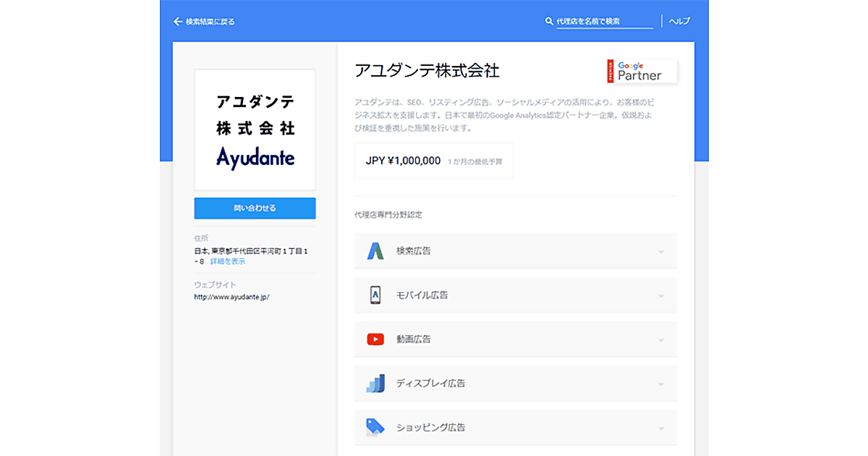Click the mobile phone advertising icon
The image size is (868, 456).
(375, 295)
